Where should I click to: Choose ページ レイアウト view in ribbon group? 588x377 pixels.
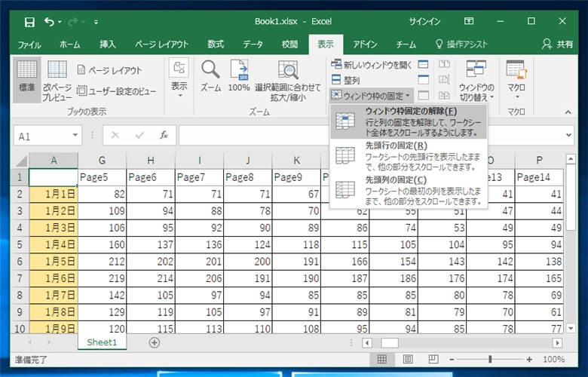[109, 70]
